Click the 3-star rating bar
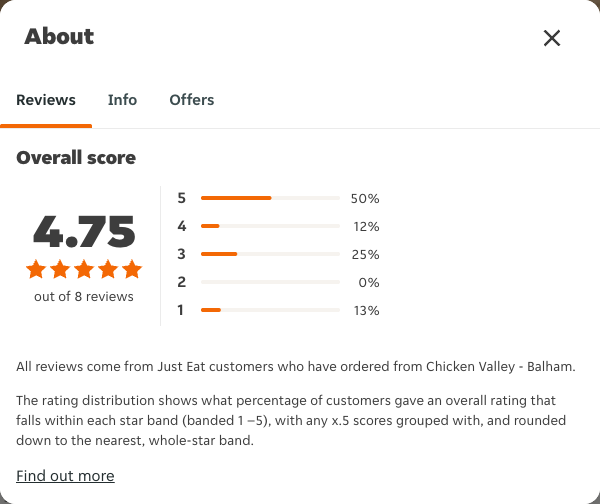Screen dimensions: 600x504 click(x=270, y=254)
